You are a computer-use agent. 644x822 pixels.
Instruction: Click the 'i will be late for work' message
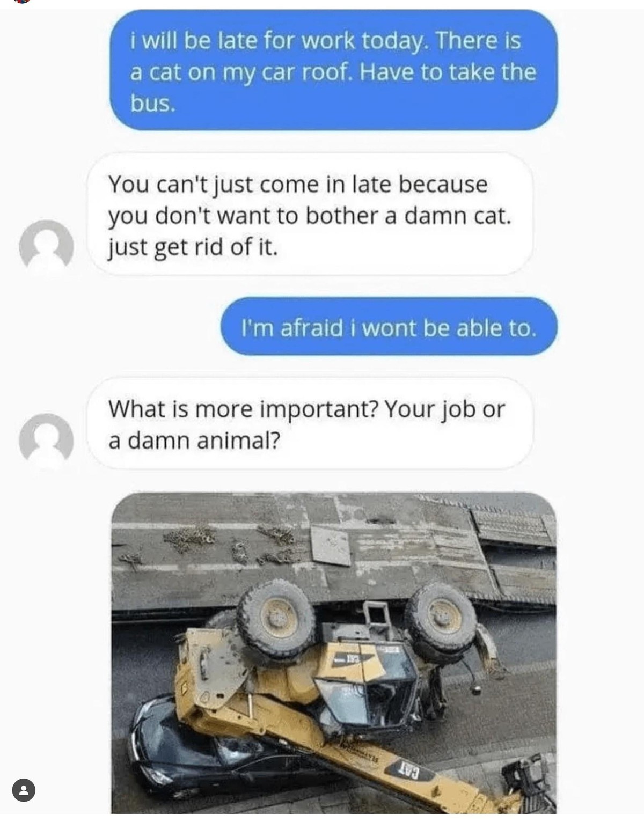[334, 71]
